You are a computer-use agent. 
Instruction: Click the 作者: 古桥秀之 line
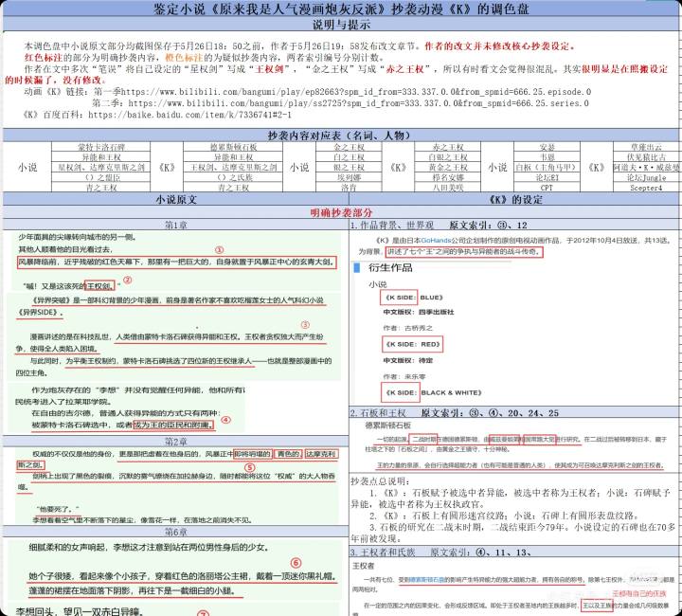408,328
